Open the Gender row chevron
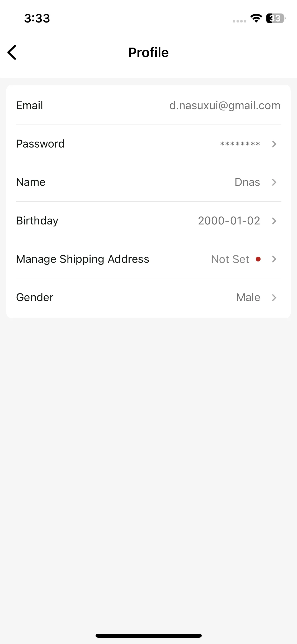The width and height of the screenshot is (297, 644). coord(274,297)
